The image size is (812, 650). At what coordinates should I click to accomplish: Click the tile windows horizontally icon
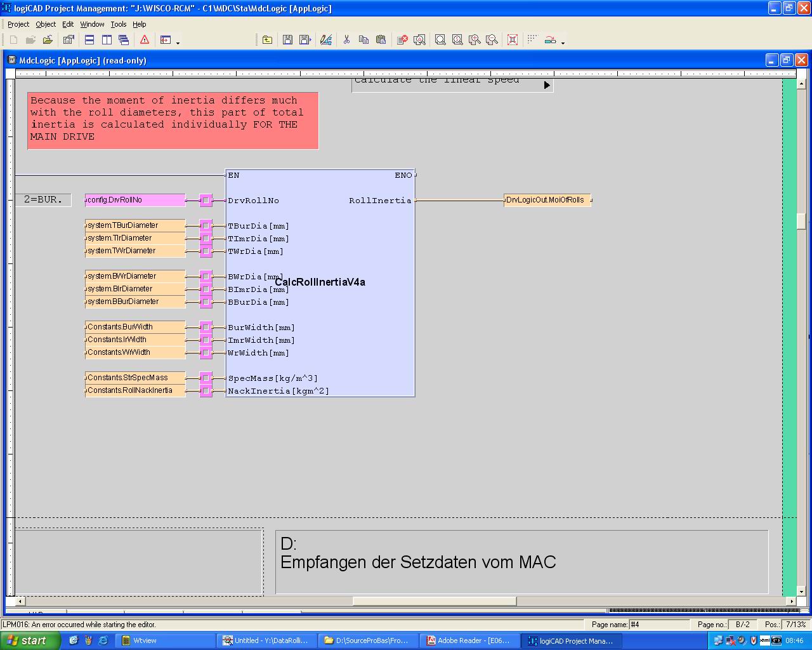(89, 40)
